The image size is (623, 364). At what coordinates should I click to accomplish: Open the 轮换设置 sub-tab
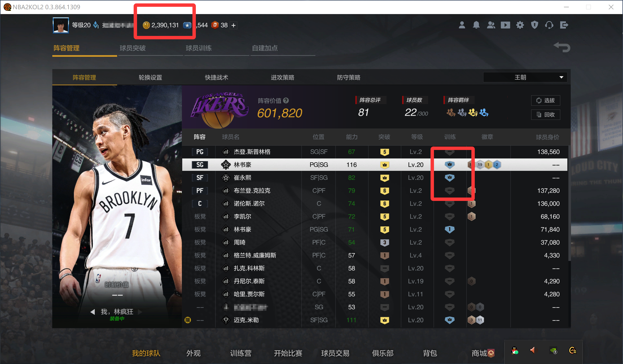150,77
